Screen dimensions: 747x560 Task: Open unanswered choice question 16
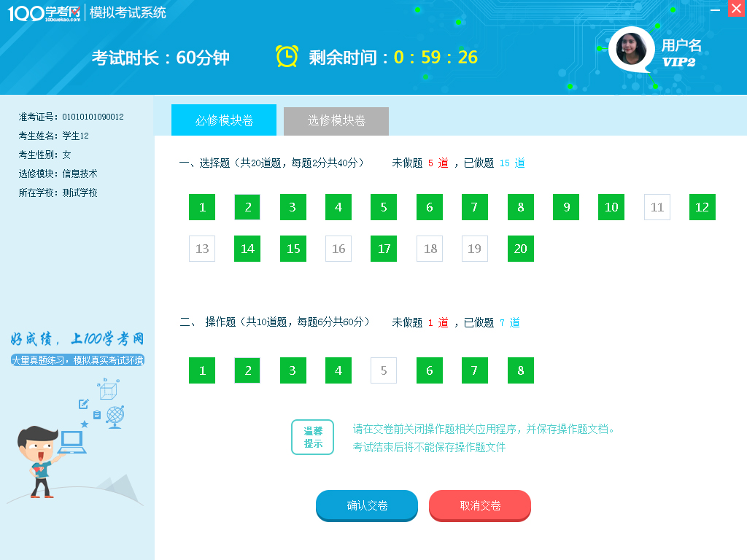tap(338, 249)
